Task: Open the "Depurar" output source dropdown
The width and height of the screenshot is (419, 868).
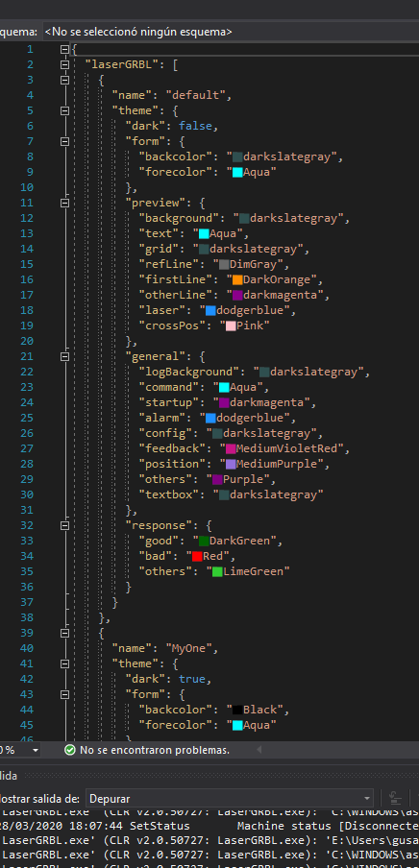Action: point(230,799)
